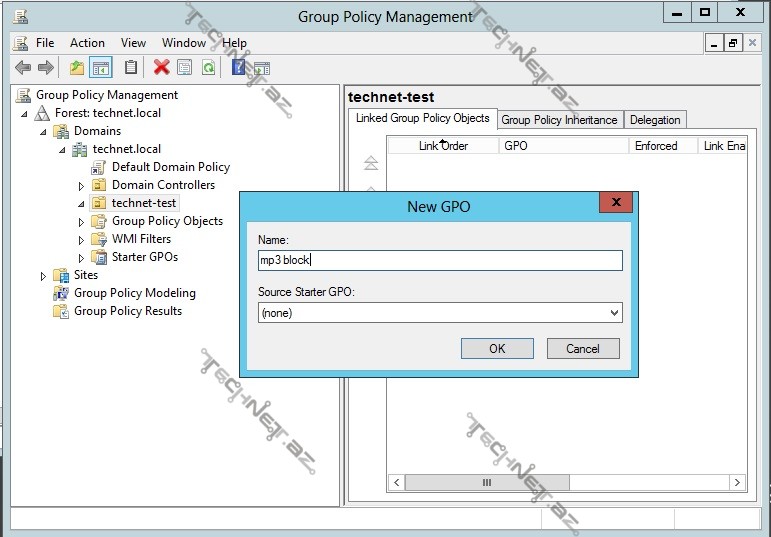Click the red Delete X toolbar icon
Image resolution: width=771 pixels, height=537 pixels.
pyautogui.click(x=161, y=68)
